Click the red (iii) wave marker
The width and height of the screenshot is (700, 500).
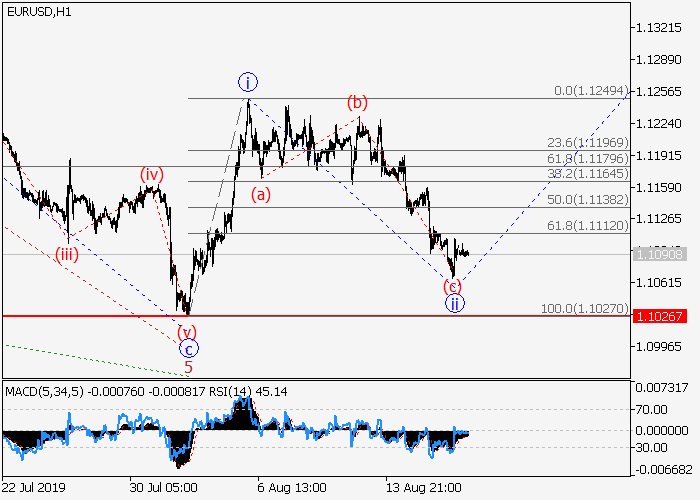tap(67, 253)
